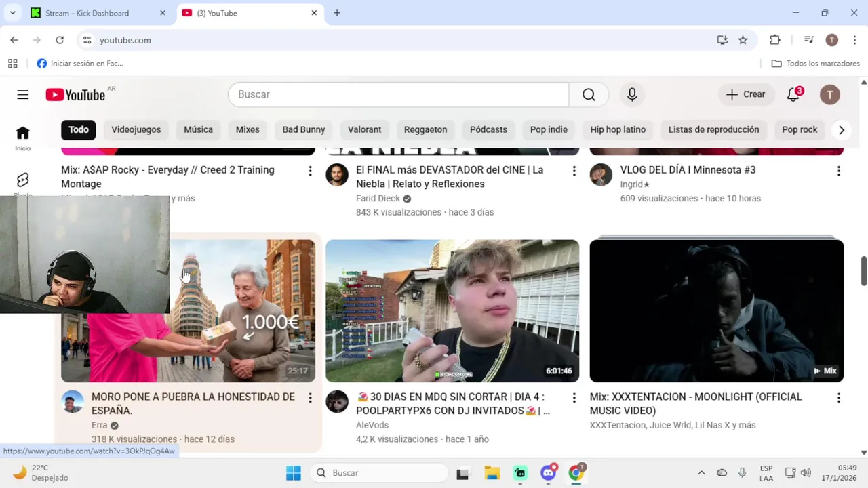Viewport: 868px width, 488px height.
Task: Open the Chrome profile avatar
Action: [x=831, y=40]
